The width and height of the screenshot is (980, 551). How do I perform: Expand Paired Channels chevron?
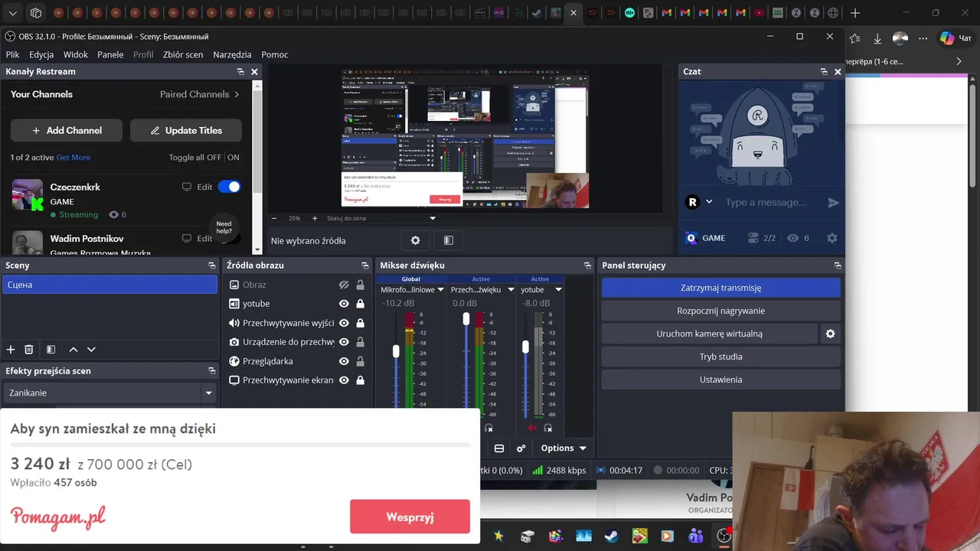click(x=237, y=94)
